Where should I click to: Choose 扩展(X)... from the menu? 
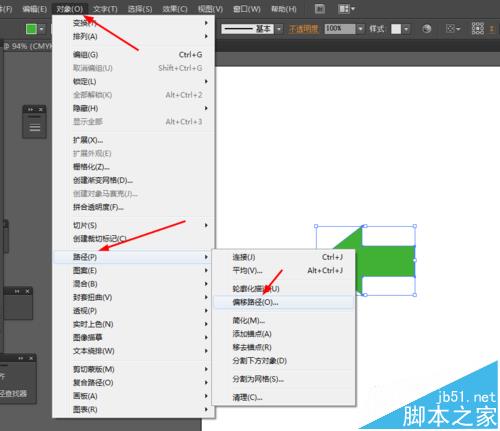pos(133,140)
